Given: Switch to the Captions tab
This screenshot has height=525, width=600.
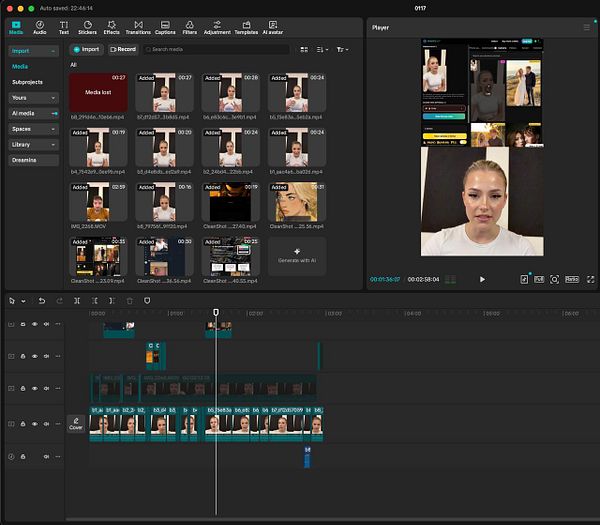Looking at the screenshot, I should point(165,28).
